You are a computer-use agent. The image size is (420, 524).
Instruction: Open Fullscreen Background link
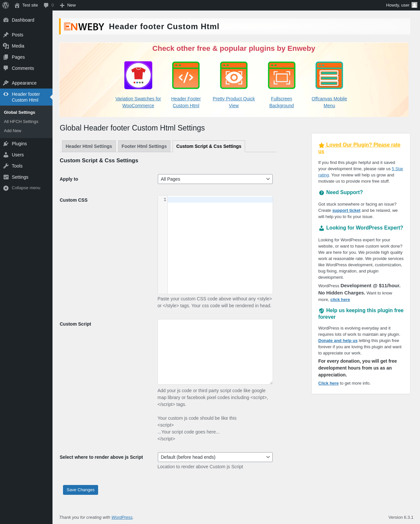pyautogui.click(x=282, y=102)
